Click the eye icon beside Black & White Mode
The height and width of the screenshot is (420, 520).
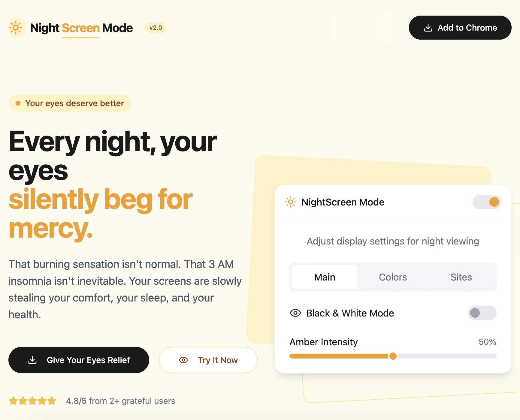[x=295, y=313]
